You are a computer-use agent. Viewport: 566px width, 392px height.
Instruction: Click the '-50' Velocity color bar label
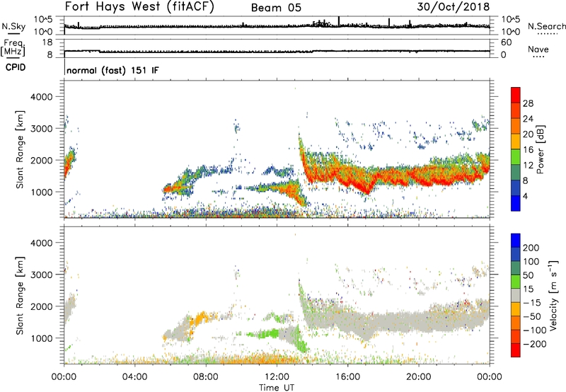(x=532, y=316)
